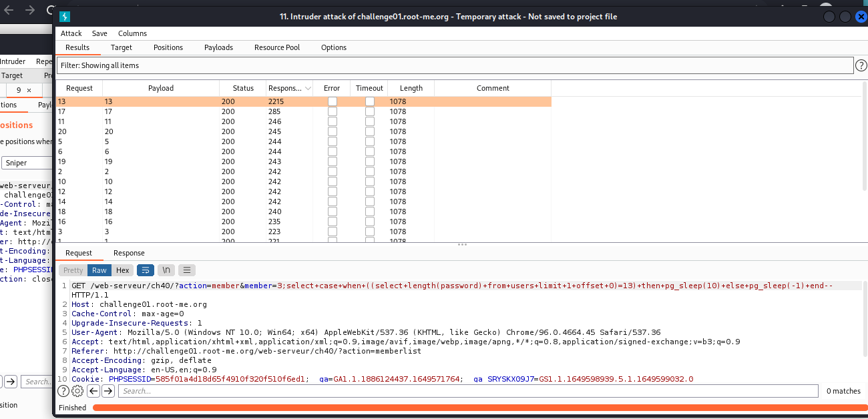The width and height of the screenshot is (868, 419).
Task: Open the Attack menu
Action: click(71, 33)
